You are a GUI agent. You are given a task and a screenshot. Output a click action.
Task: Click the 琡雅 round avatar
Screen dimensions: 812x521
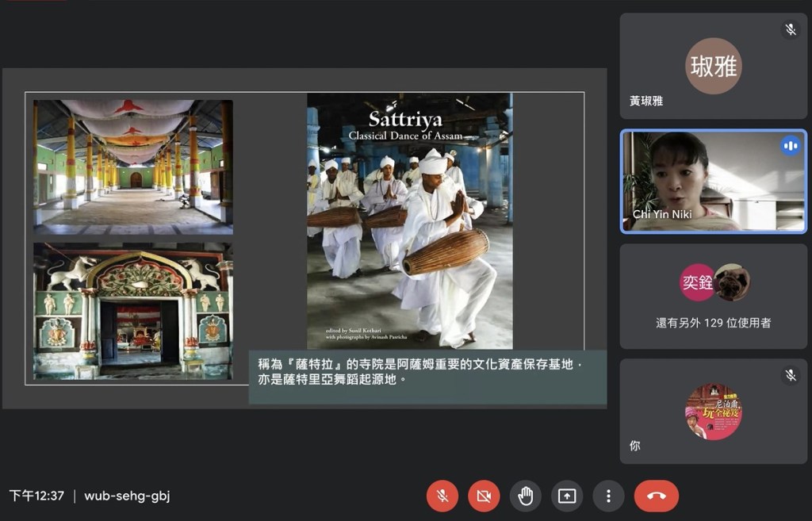(x=713, y=66)
